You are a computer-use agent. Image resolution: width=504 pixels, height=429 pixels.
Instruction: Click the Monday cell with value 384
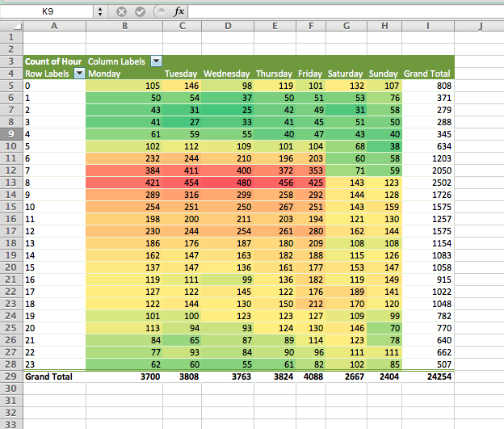pyautogui.click(x=124, y=170)
